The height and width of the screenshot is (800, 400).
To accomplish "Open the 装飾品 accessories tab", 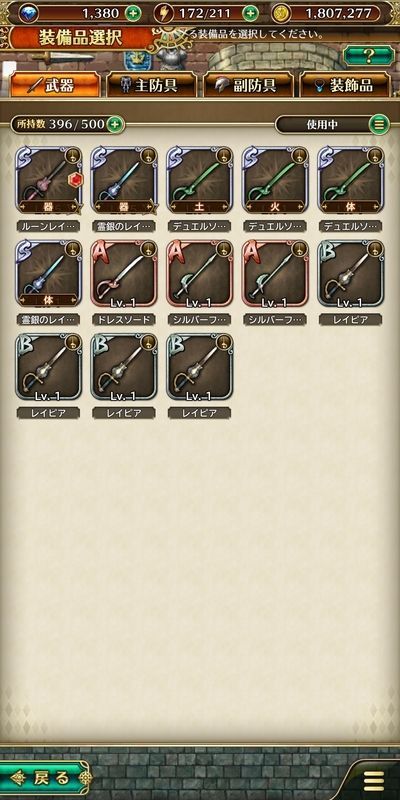I will 345,85.
